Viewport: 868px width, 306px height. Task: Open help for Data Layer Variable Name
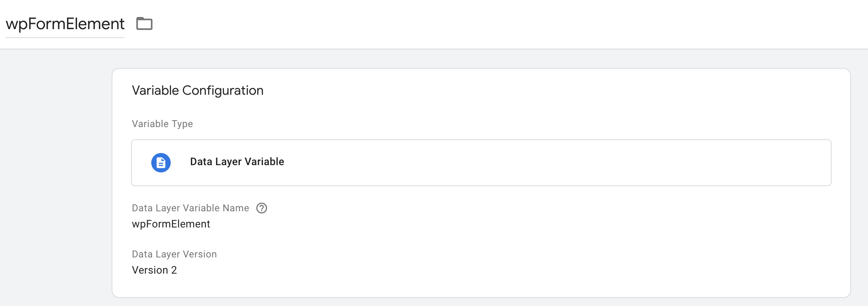pyautogui.click(x=262, y=208)
